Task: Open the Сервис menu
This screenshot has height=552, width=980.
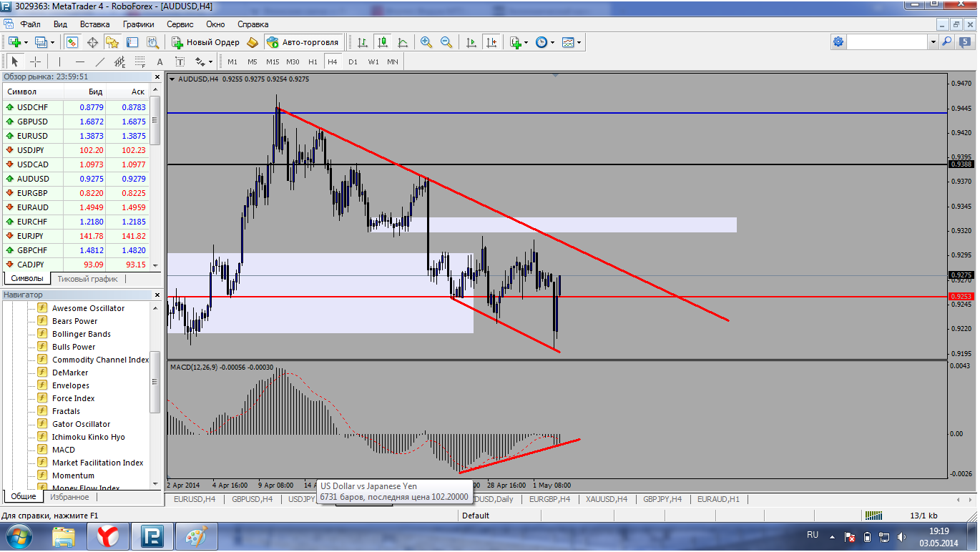Action: pos(180,24)
